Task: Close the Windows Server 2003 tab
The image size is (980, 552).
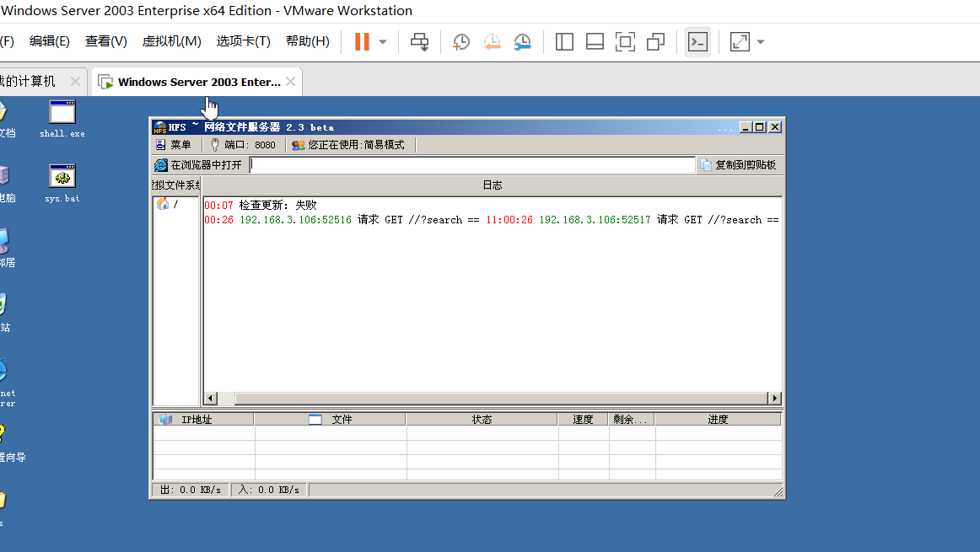Action: pos(291,82)
